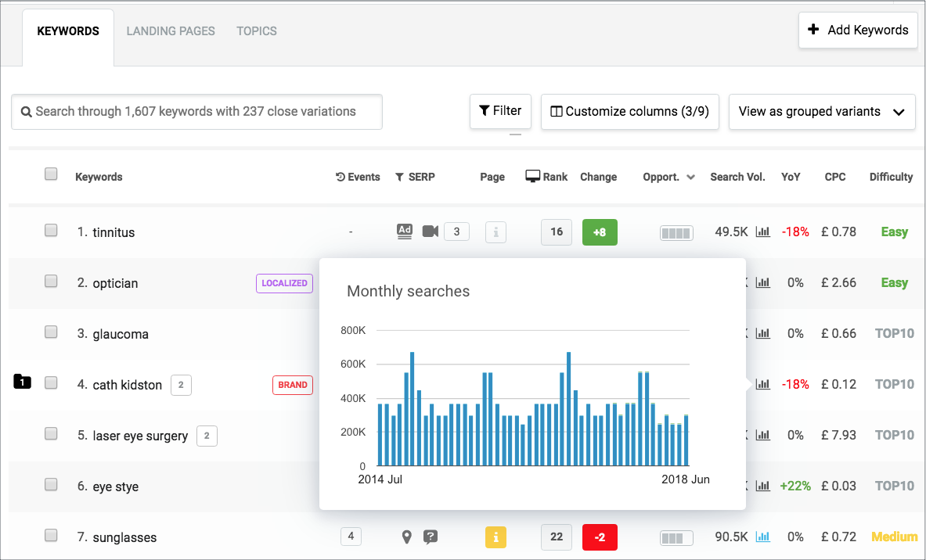Check the tinnitus row checkbox
Viewport: 926px width, 560px height.
pos(51,230)
